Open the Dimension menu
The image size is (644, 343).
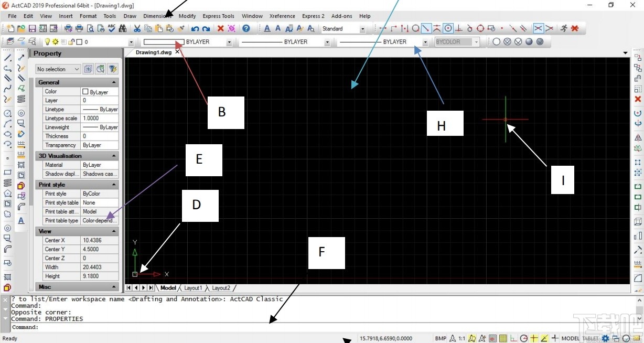click(x=155, y=16)
